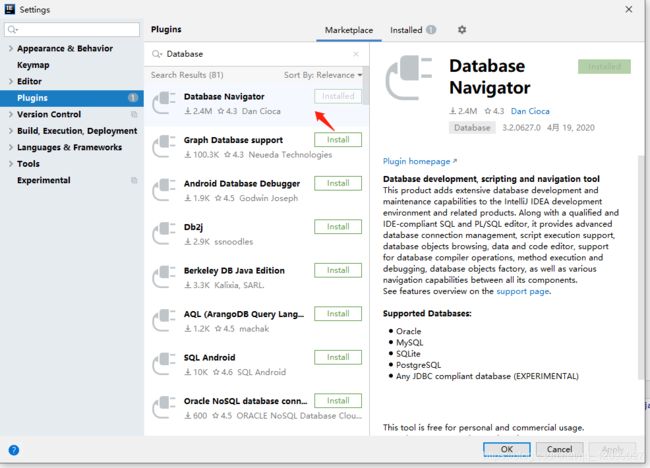
Task: Click the plugin description vertical scrollbar
Action: click(x=641, y=267)
